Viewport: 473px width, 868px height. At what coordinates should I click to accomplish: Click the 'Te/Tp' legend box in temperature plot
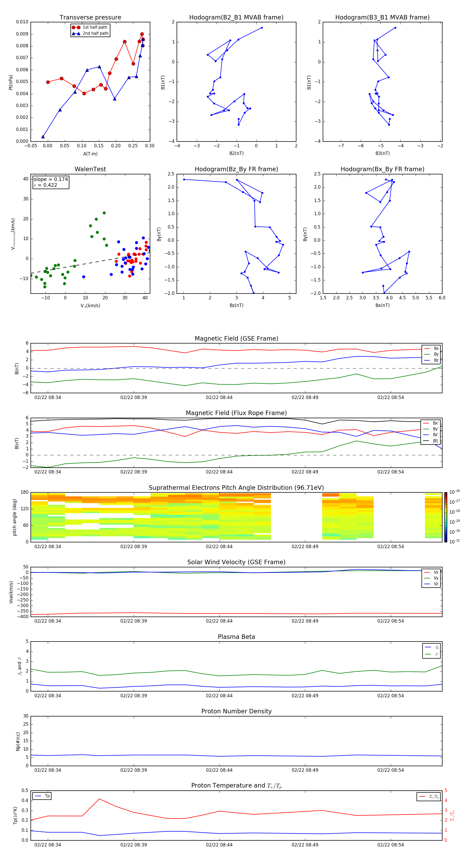tap(428, 796)
